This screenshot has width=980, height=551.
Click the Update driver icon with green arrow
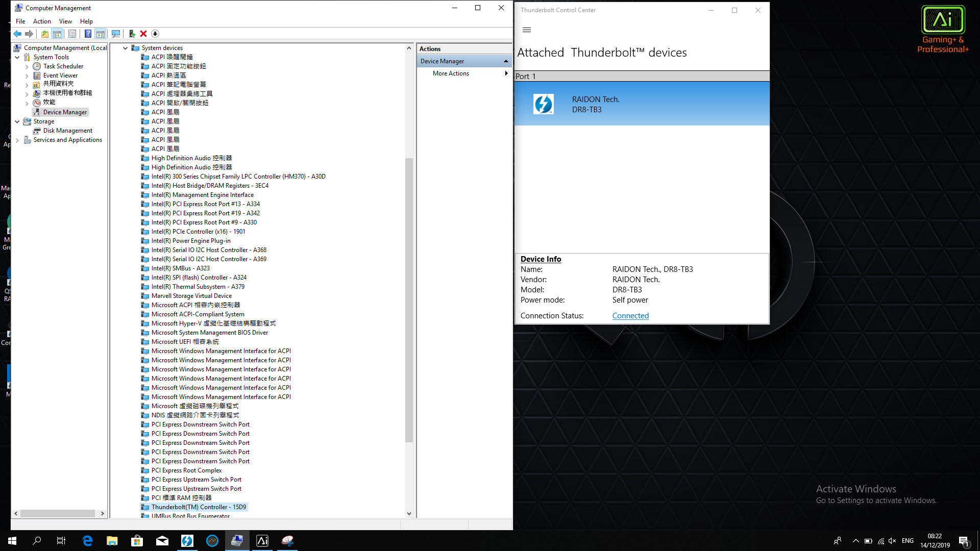click(132, 34)
